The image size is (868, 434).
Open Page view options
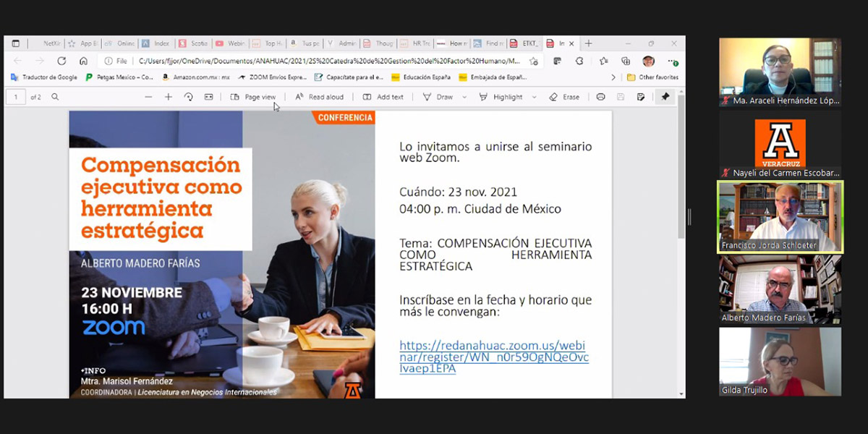[x=253, y=97]
